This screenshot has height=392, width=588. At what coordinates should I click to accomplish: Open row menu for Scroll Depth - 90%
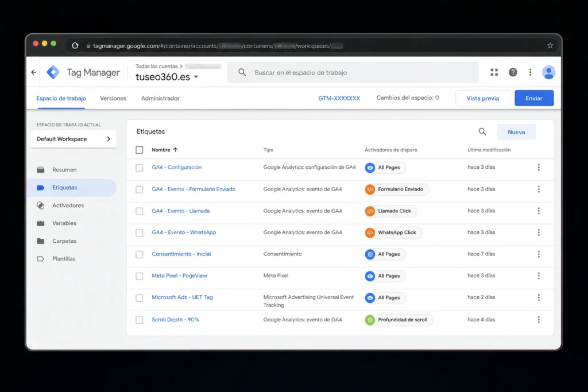(x=539, y=320)
